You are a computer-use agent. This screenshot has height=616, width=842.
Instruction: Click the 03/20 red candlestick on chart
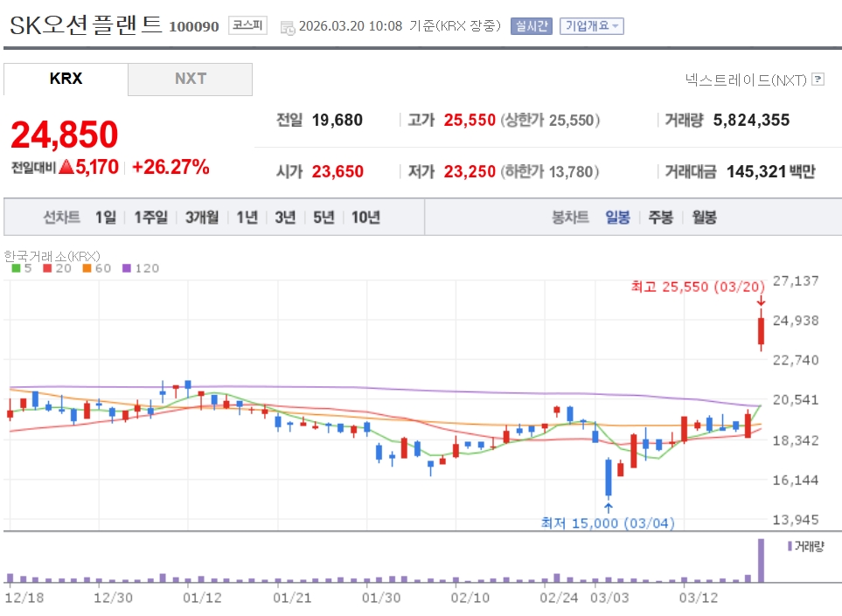761,331
